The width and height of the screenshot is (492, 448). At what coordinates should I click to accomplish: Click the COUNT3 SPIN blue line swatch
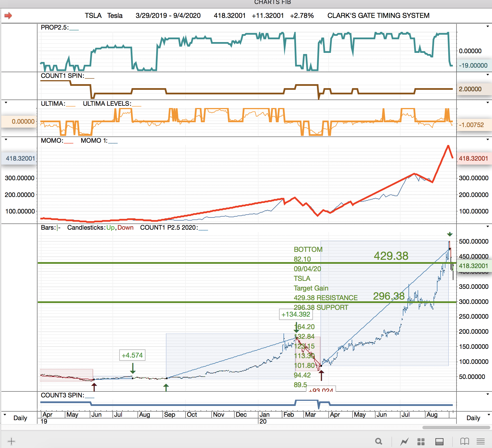click(89, 397)
